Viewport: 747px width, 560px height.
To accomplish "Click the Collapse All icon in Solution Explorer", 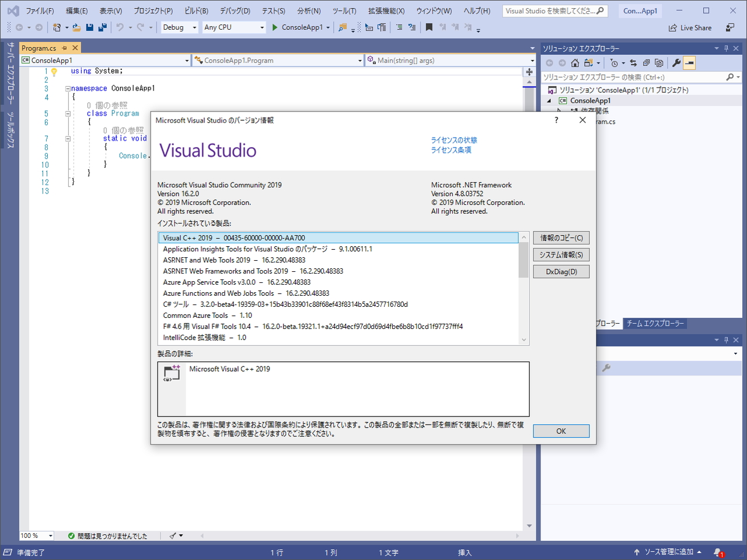I will tap(647, 62).
